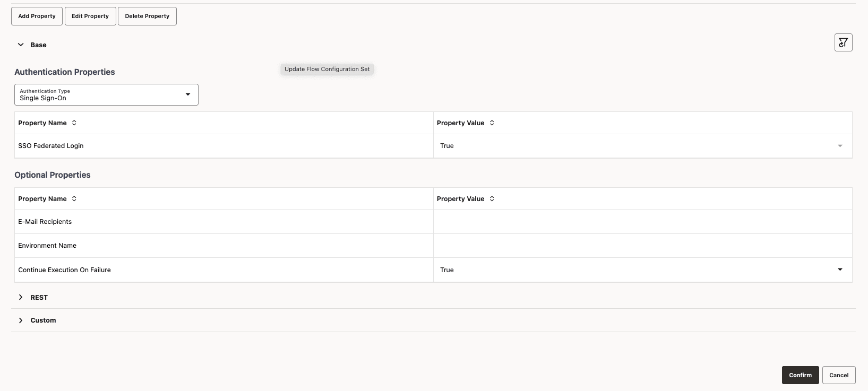Click the Add Property button

(x=37, y=16)
